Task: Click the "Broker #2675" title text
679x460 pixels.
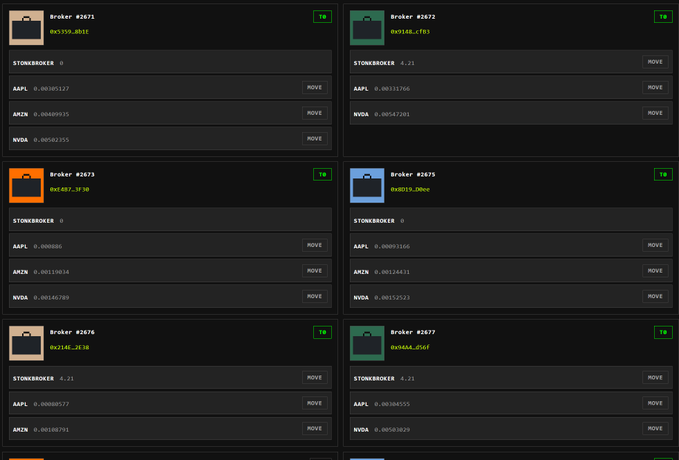Action: point(413,175)
